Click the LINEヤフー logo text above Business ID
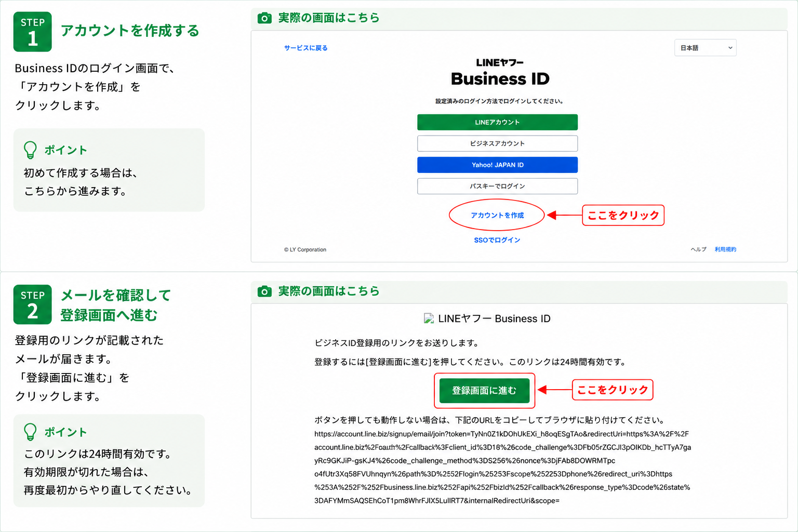 pyautogui.click(x=500, y=63)
